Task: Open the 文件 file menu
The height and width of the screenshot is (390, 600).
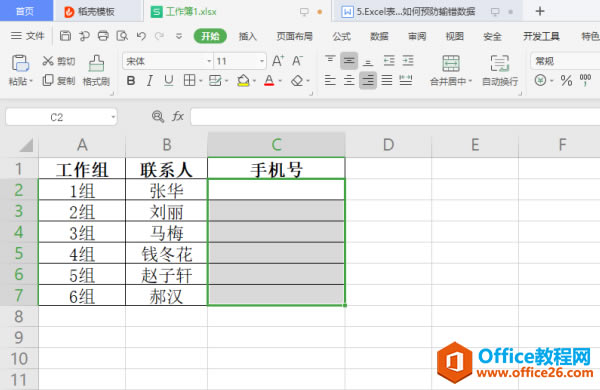Action: pos(28,36)
